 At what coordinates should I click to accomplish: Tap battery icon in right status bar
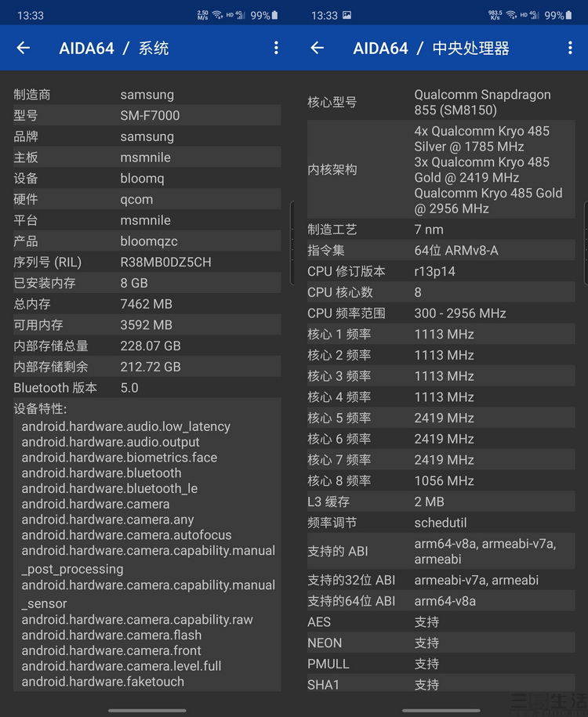[568, 15]
